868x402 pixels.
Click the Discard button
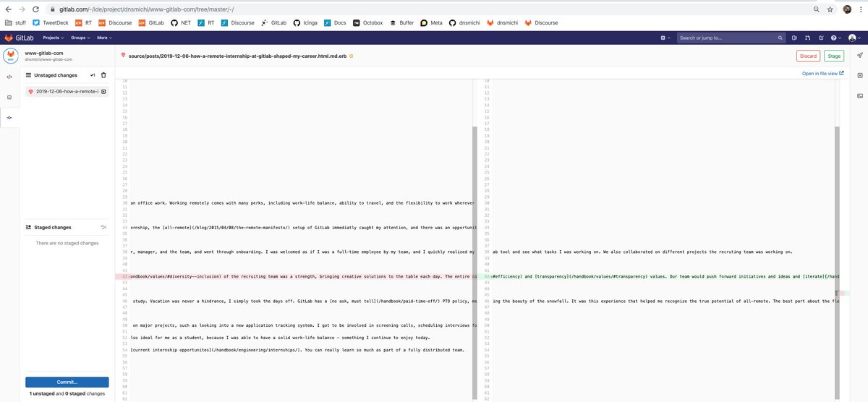(808, 56)
